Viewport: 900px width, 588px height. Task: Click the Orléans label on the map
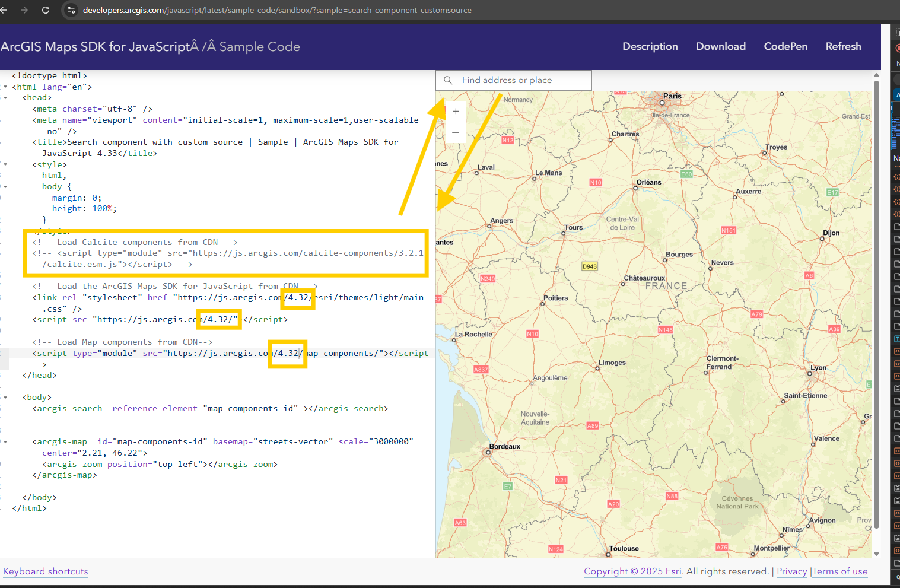pos(648,182)
